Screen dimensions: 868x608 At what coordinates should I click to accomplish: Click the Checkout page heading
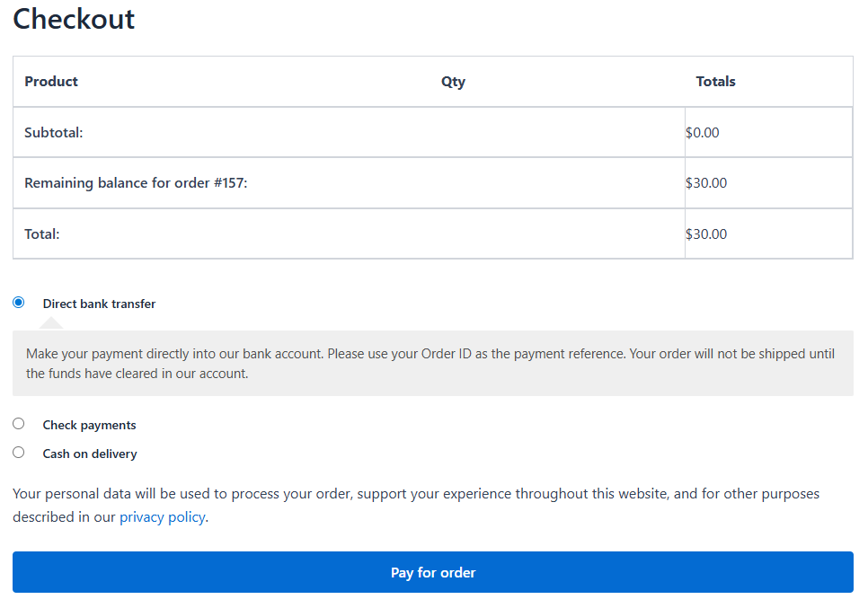click(x=74, y=19)
